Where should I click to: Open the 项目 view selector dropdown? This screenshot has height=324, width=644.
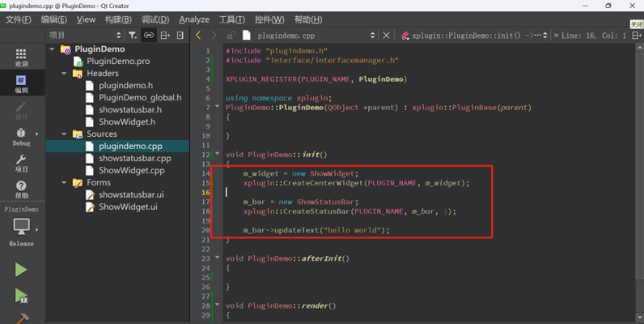coord(83,36)
